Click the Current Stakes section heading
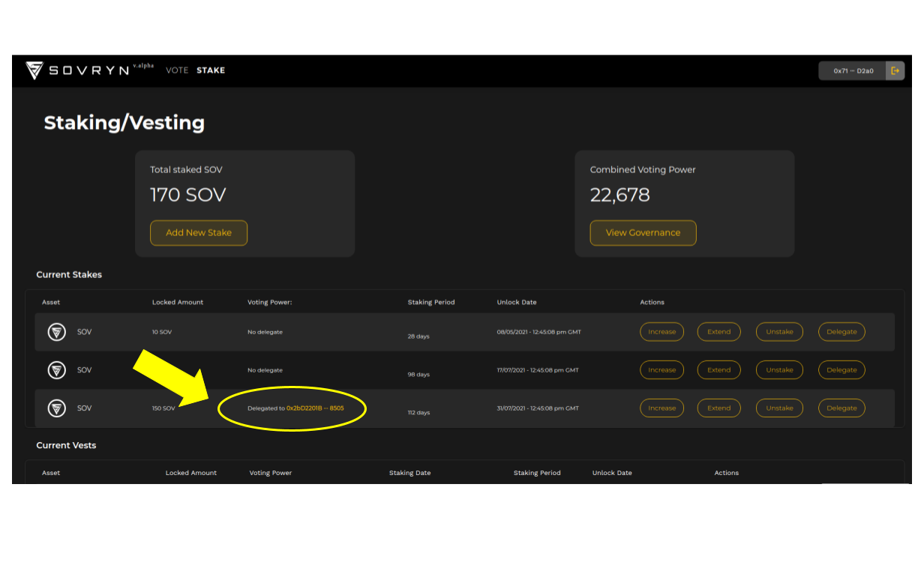The height and width of the screenshot is (574, 924). 69,275
